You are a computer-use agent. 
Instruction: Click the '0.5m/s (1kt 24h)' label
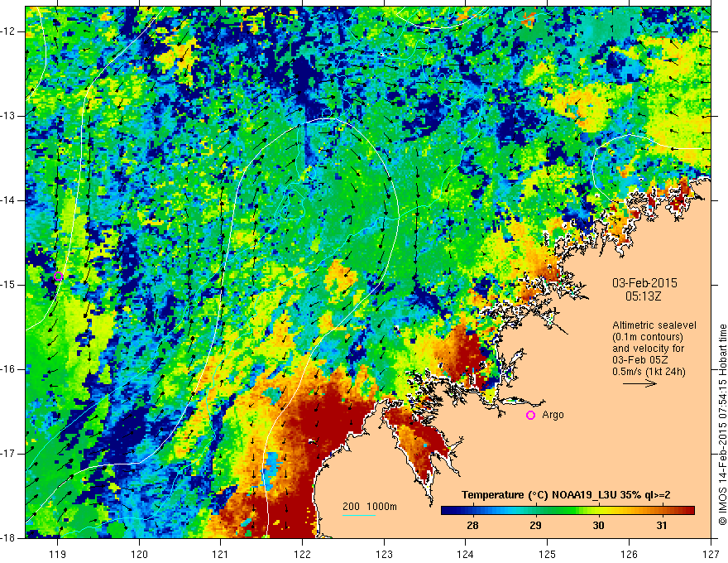[649, 372]
